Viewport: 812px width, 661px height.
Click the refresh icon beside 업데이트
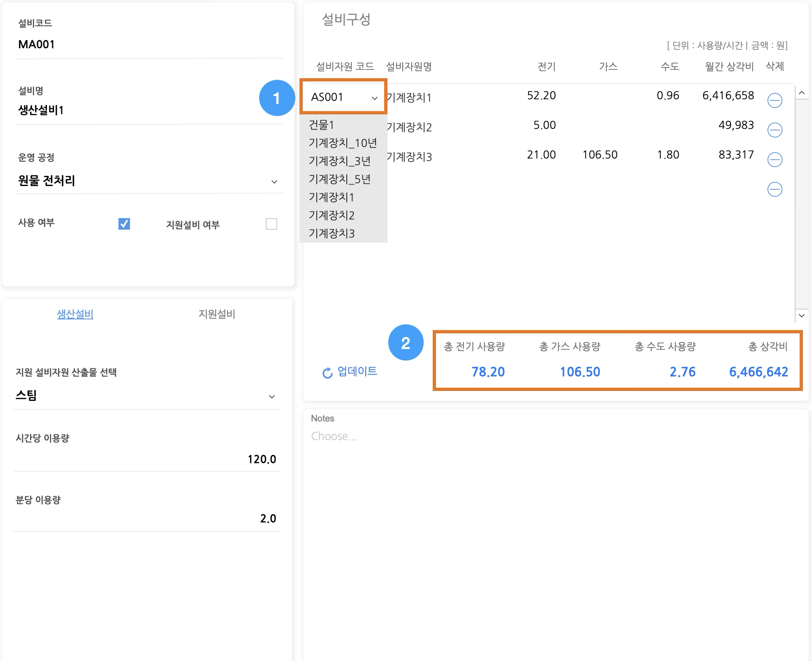tap(327, 373)
